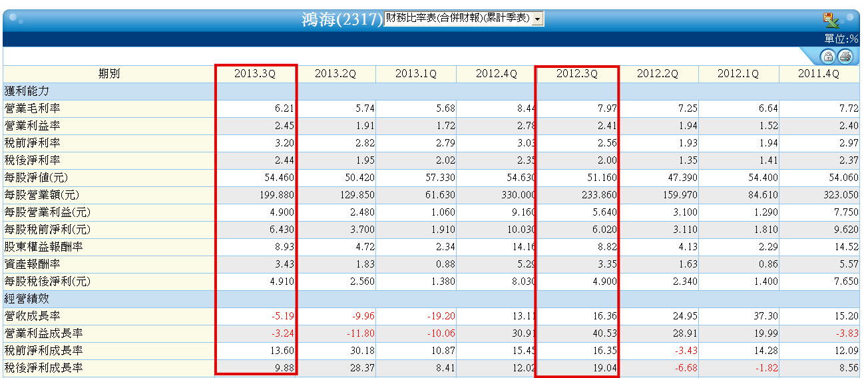The image size is (868, 378).
Task: Select 營收成長率 value -19.20 for 2013.1Q
Action: [x=441, y=315]
